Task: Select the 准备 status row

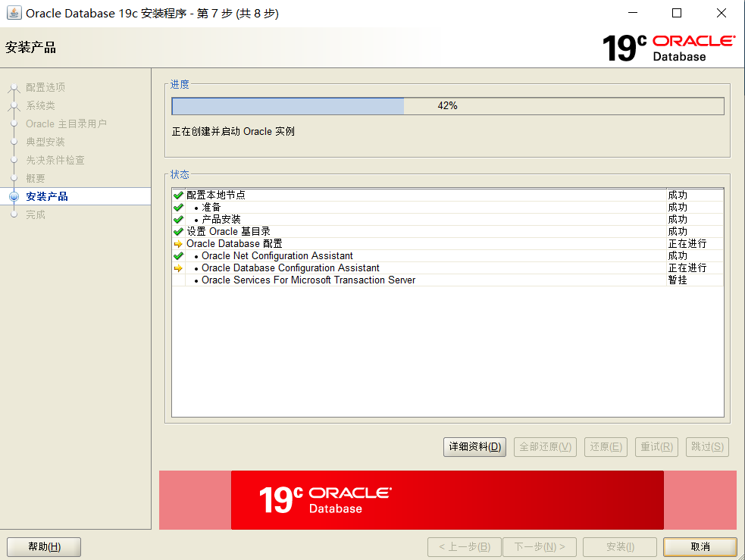Action: 448,208
